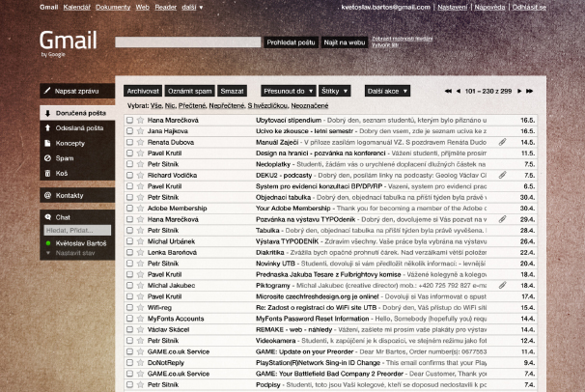Click the Prohledat poštu search button
This screenshot has height=392, width=585.
pos(292,42)
